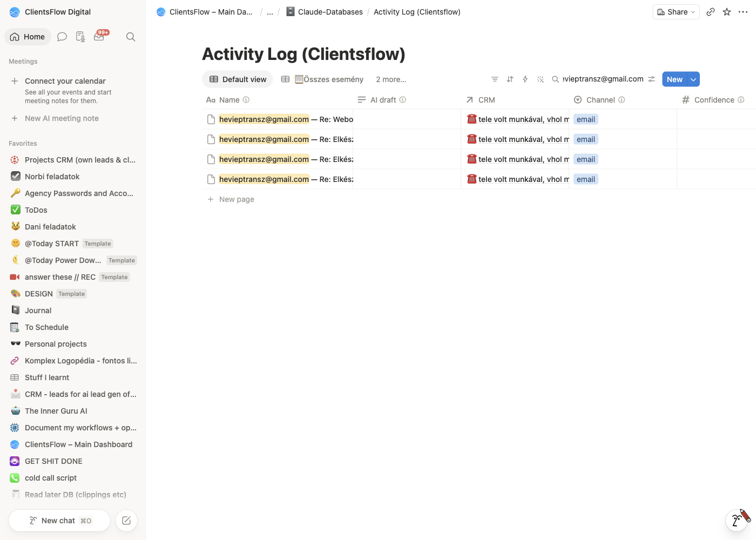Click the page icon of the Re: Webo row
Image resolution: width=756 pixels, height=540 pixels.
pyautogui.click(x=211, y=119)
